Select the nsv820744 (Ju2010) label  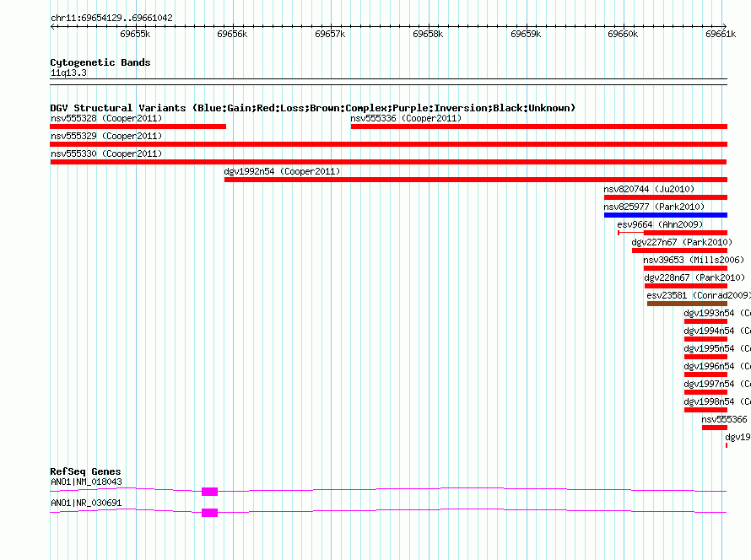(649, 189)
